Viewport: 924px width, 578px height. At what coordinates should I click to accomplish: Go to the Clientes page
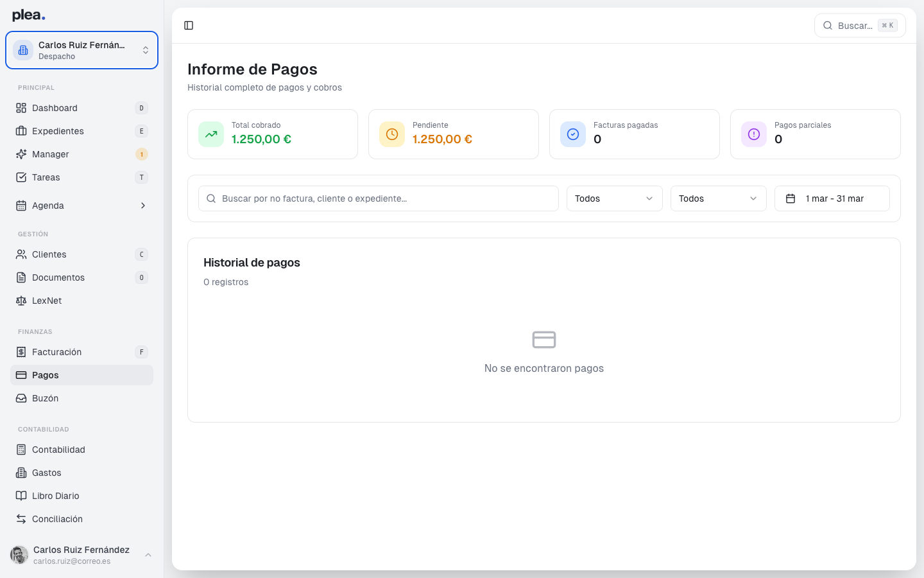click(50, 254)
